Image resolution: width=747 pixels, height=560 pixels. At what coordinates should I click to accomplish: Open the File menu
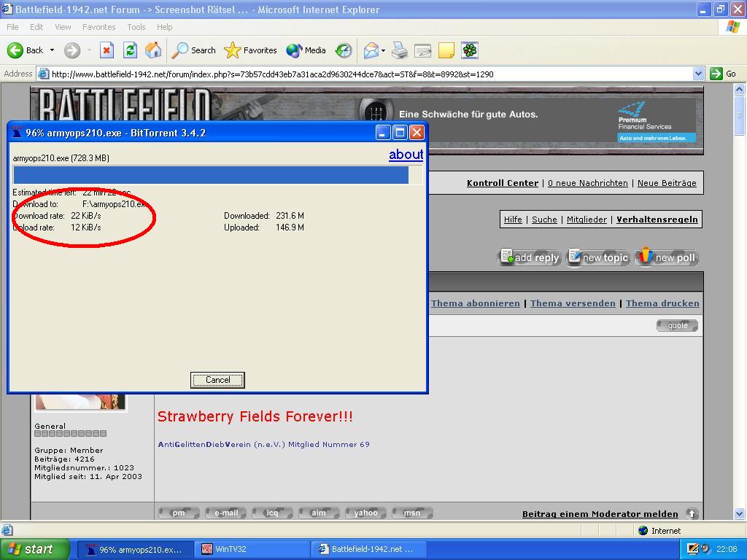12,27
